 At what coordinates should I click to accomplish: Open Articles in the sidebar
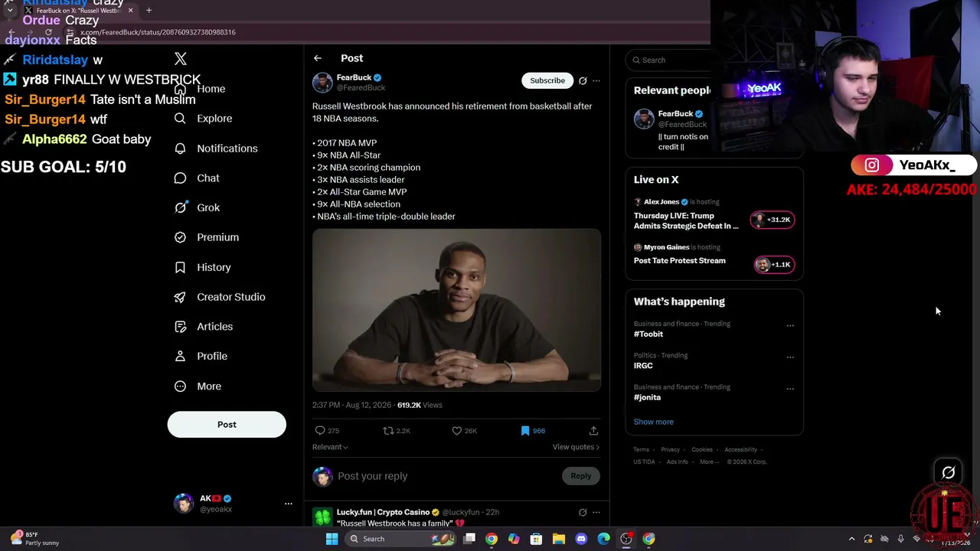[x=203, y=327]
